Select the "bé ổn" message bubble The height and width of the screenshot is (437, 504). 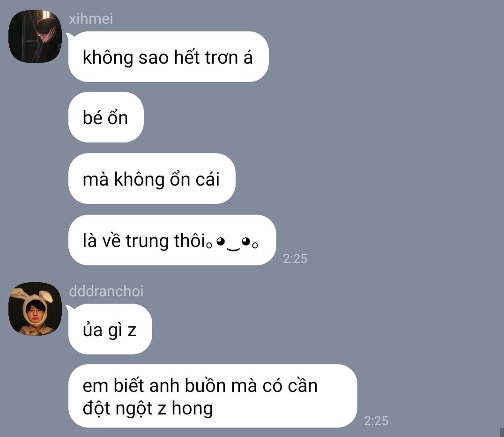coord(106,117)
